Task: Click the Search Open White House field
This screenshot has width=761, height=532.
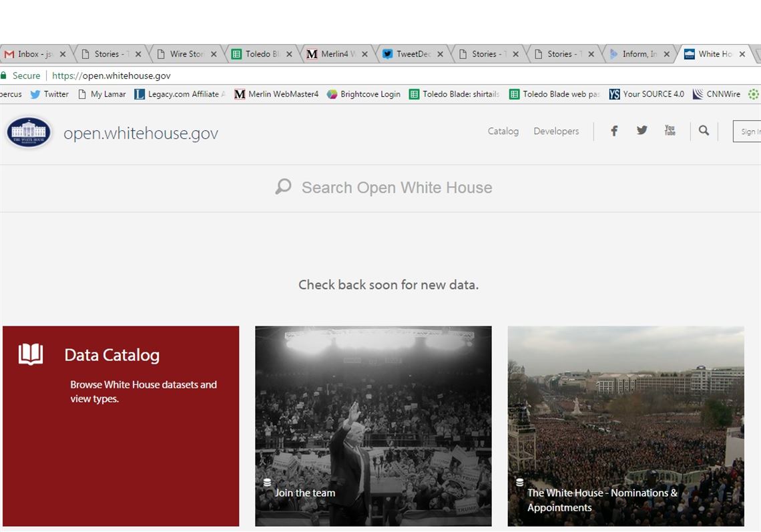Action: [x=397, y=188]
